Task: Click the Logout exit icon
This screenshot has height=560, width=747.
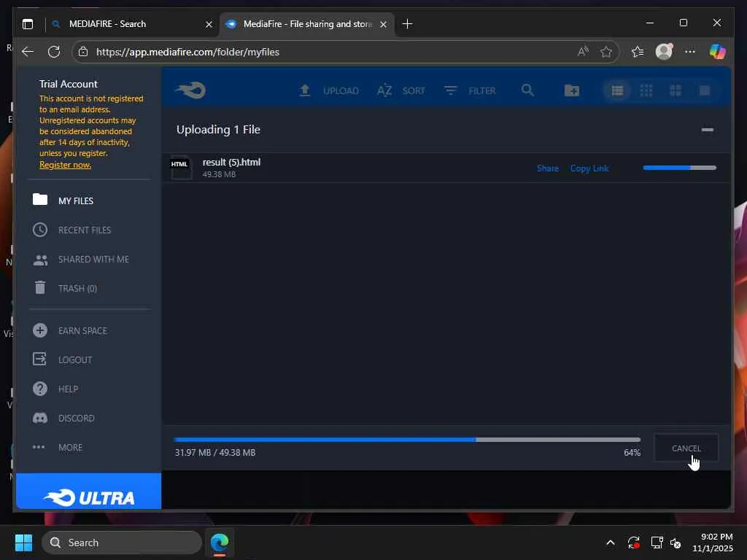Action: (39, 359)
